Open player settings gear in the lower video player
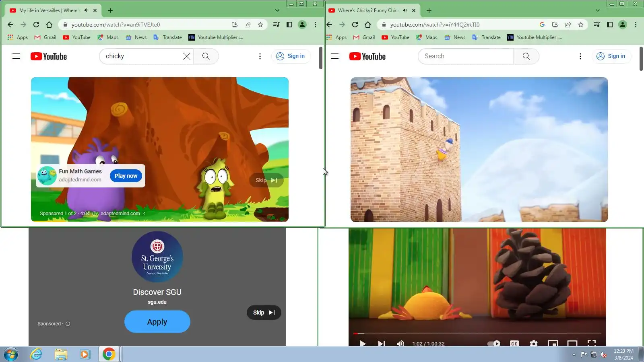644x362 pixels. 534,343
